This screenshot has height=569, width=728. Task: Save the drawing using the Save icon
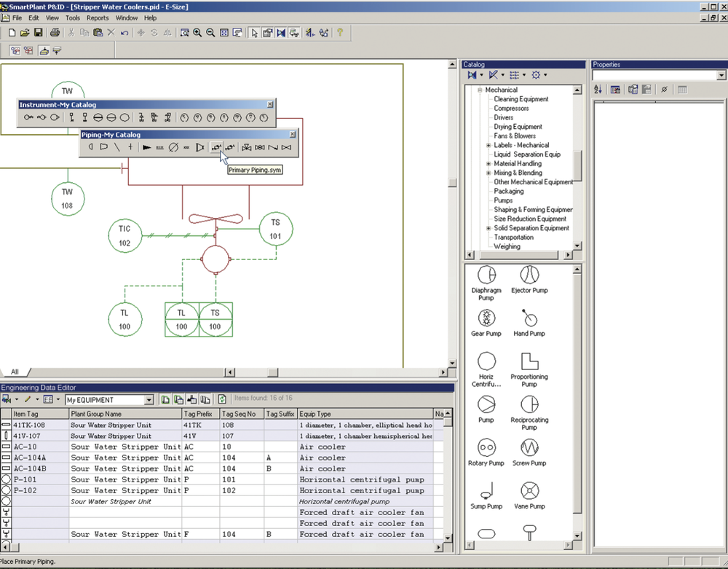coord(38,33)
